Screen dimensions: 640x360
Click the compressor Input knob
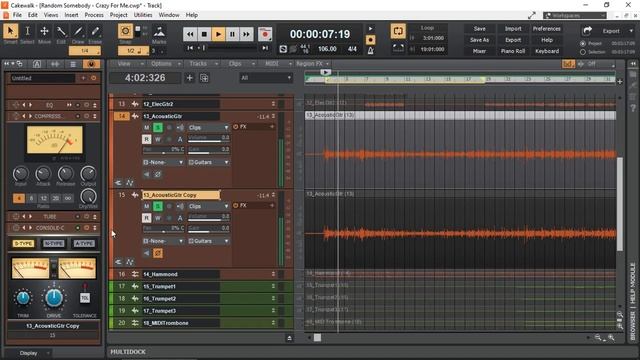pyautogui.click(x=20, y=174)
